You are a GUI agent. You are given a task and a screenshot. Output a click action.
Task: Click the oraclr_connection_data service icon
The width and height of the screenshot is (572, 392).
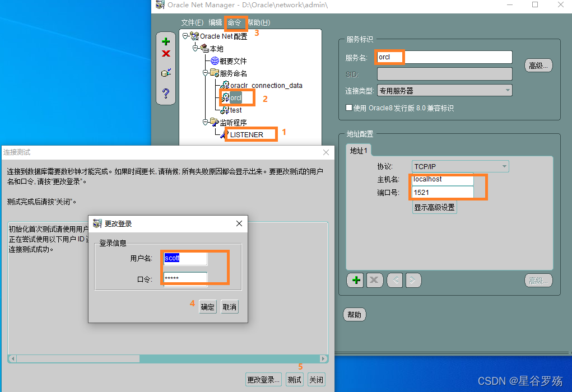tap(225, 85)
